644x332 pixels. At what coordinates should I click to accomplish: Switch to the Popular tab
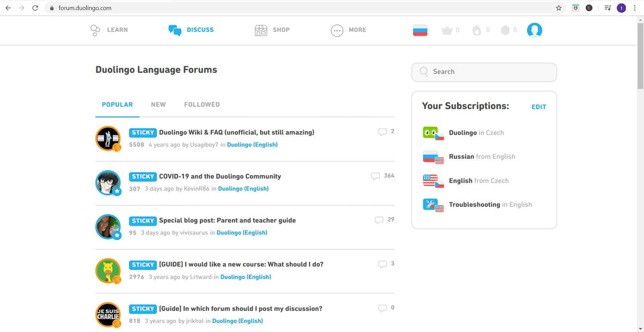117,105
